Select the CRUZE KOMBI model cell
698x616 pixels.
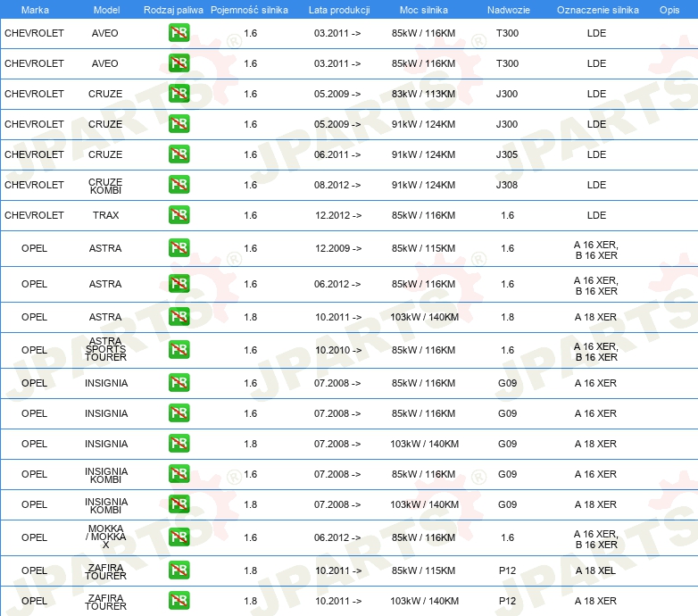(x=105, y=186)
